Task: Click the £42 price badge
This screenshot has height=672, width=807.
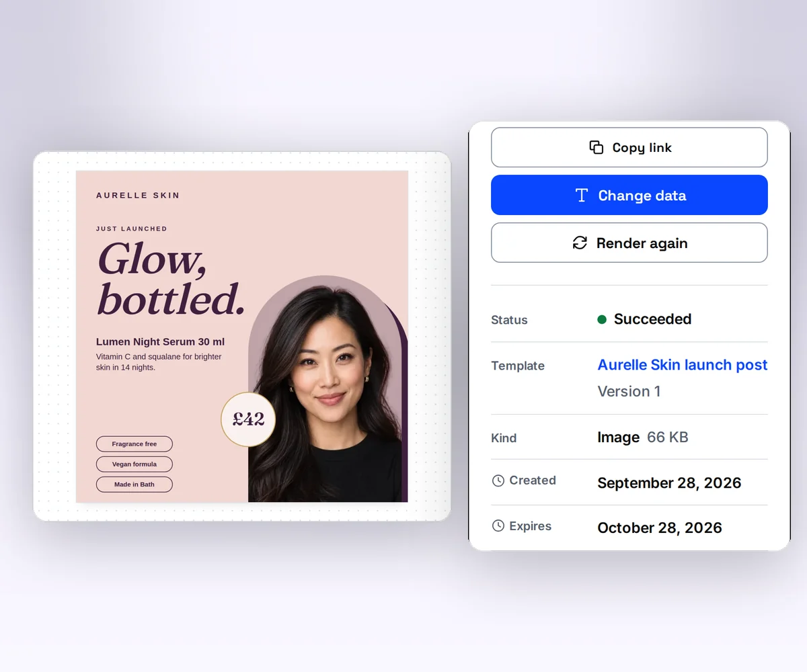Action: [x=248, y=419]
